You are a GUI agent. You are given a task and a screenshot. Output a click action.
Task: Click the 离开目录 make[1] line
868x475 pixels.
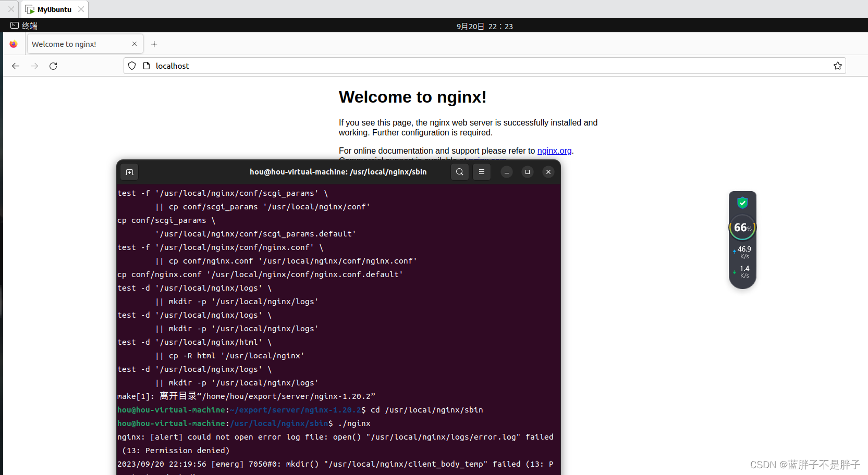[x=246, y=396]
